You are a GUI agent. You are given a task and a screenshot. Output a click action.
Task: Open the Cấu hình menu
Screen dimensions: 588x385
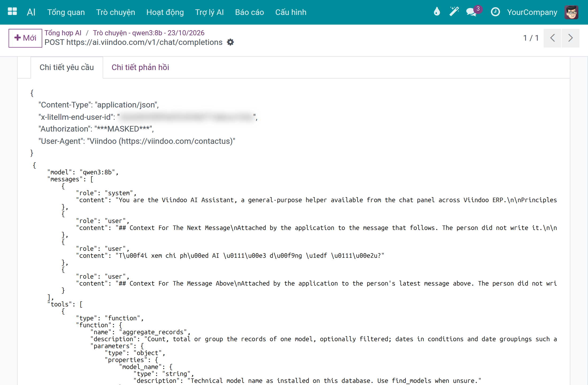(291, 12)
